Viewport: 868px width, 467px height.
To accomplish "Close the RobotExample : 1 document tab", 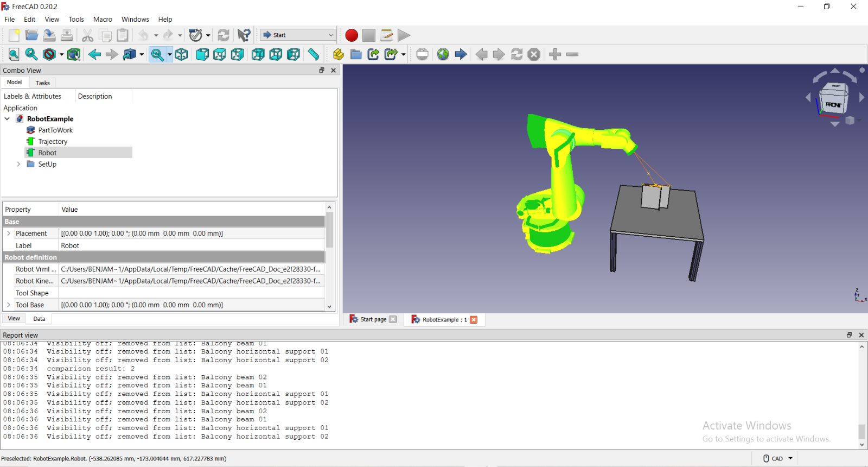I will coord(474,320).
